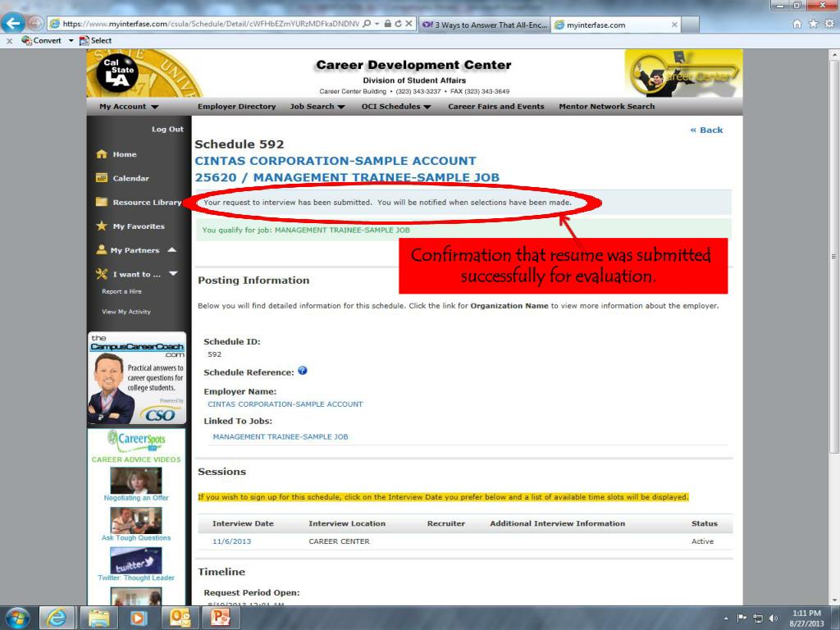Open CINTAS CORPORATION-SAMPLE ACCOUNT heading link

click(336, 161)
